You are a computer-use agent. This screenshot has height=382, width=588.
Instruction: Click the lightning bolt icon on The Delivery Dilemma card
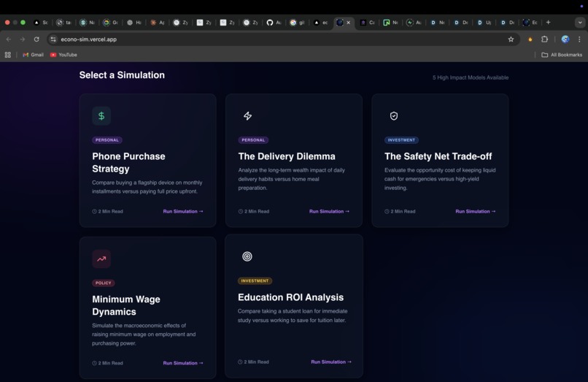coord(247,115)
